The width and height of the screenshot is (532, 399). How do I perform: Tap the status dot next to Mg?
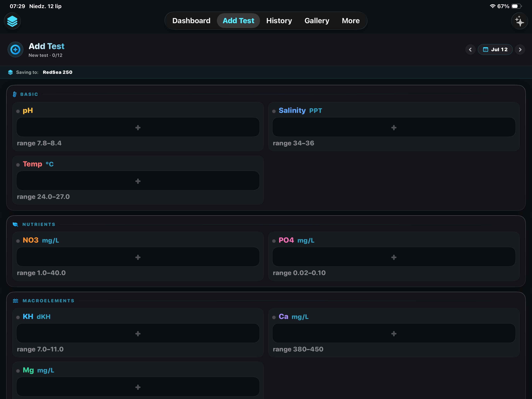pyautogui.click(x=18, y=371)
